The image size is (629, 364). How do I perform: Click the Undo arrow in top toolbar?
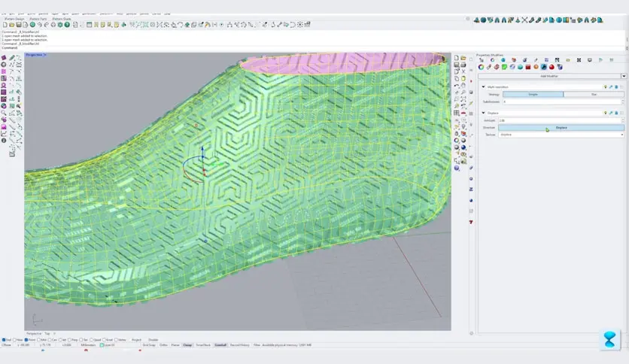[x=40, y=25]
